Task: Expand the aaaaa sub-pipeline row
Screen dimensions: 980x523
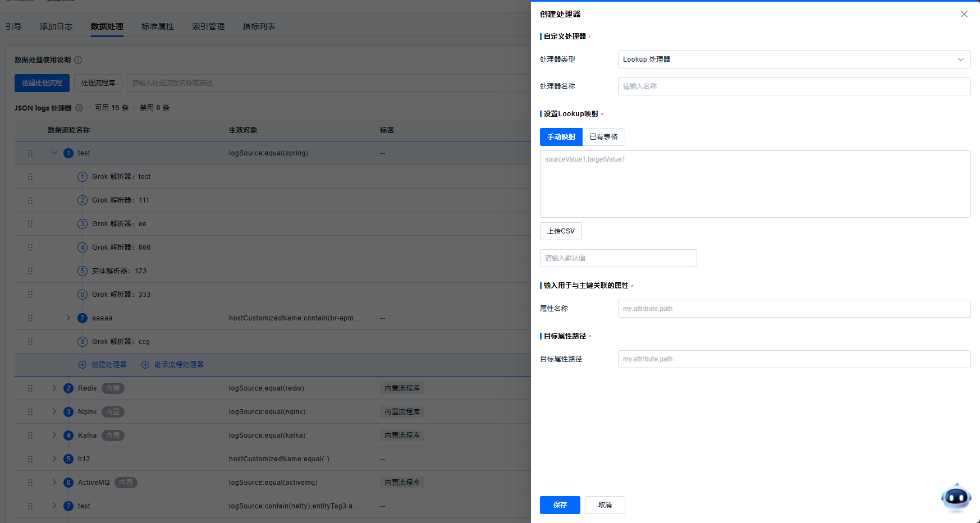Action: click(x=68, y=318)
